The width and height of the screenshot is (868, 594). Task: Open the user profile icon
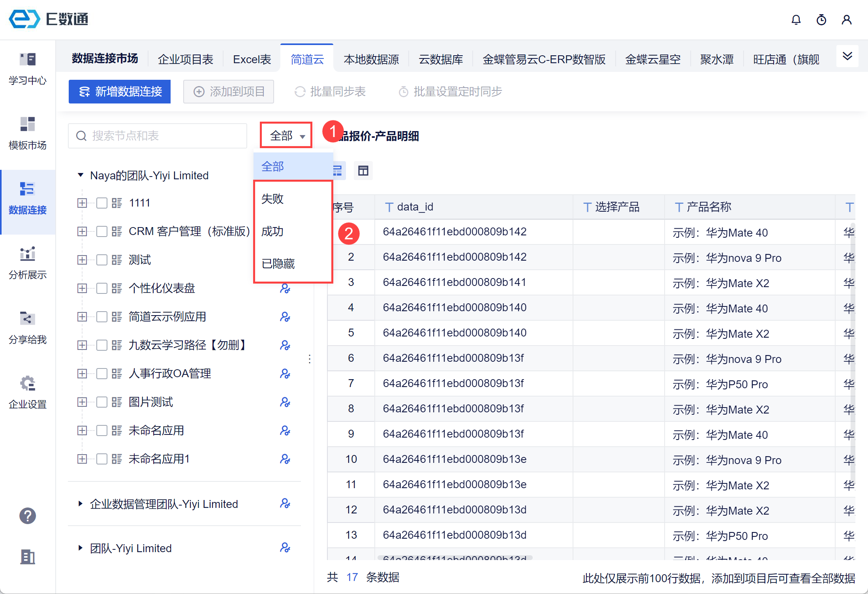tap(846, 20)
